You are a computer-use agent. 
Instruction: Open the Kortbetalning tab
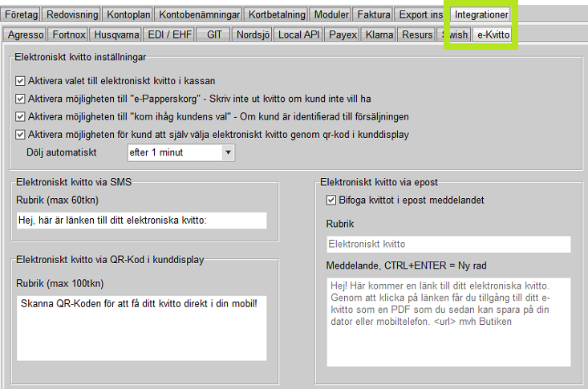pyautogui.click(x=277, y=14)
